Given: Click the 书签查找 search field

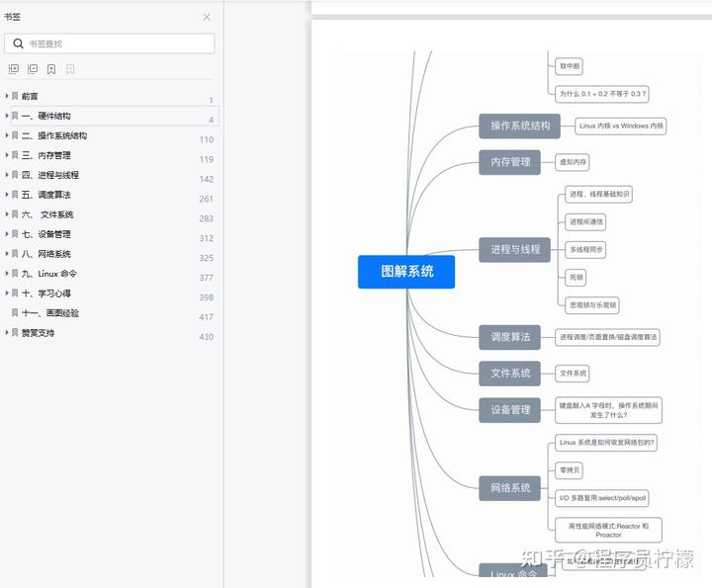Looking at the screenshot, I should (117, 43).
